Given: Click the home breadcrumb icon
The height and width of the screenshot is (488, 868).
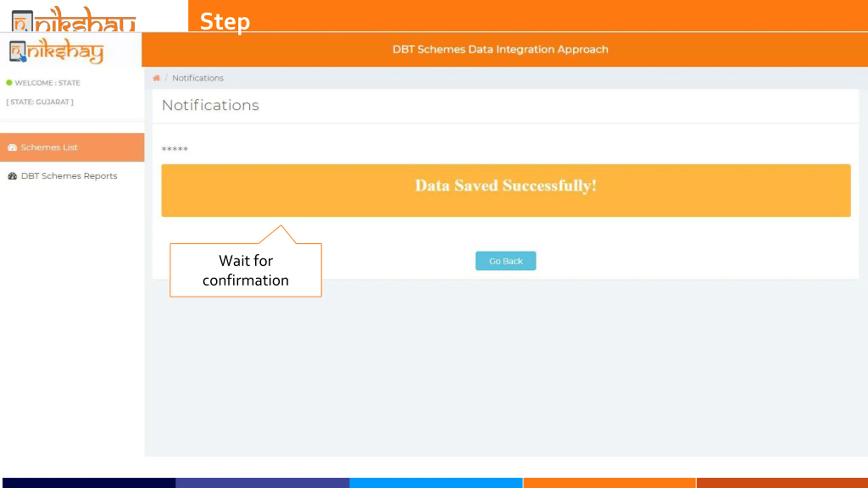Looking at the screenshot, I should [x=156, y=78].
